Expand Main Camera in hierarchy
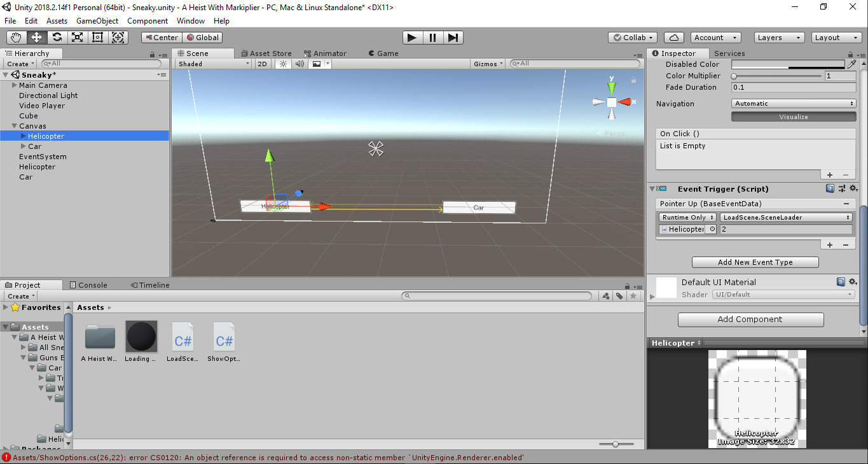This screenshot has width=868, height=464. pyautogui.click(x=15, y=85)
